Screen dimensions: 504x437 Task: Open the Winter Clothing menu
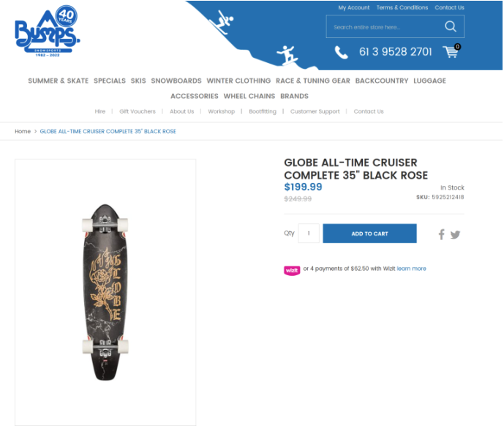point(238,81)
